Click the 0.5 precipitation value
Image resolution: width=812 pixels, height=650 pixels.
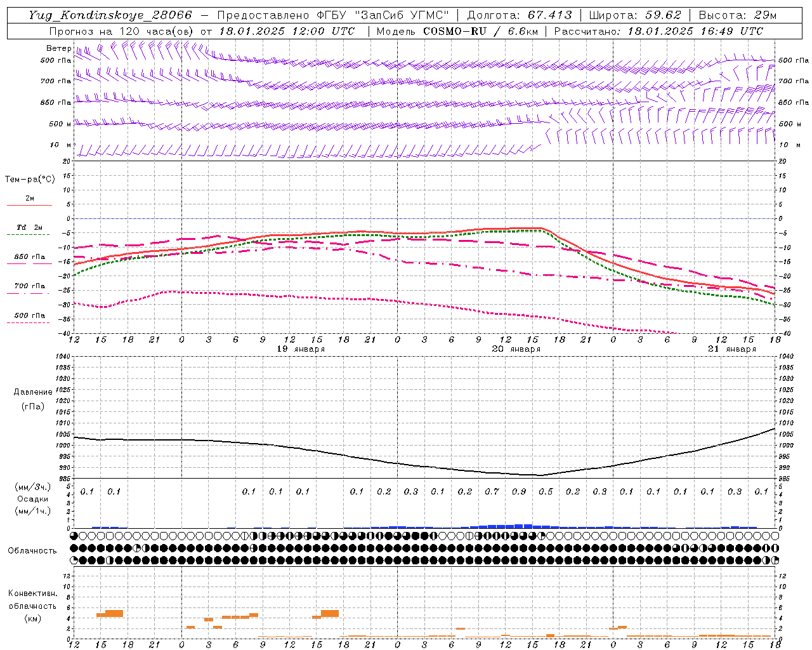(546, 491)
